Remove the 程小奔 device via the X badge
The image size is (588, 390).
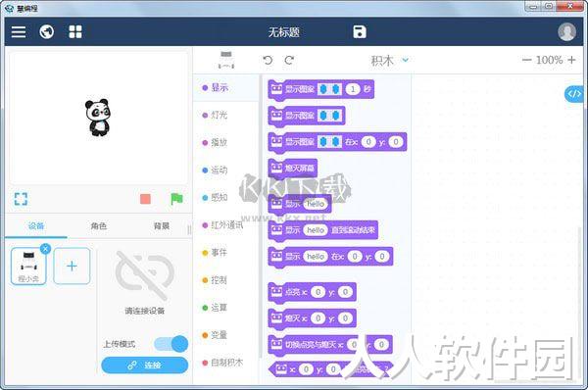pos(45,249)
